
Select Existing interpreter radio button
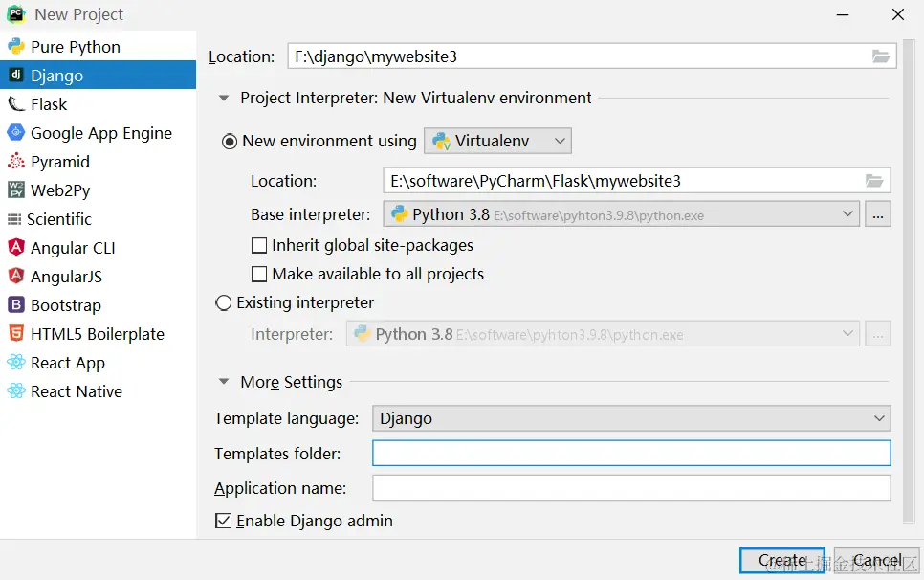pyautogui.click(x=223, y=303)
